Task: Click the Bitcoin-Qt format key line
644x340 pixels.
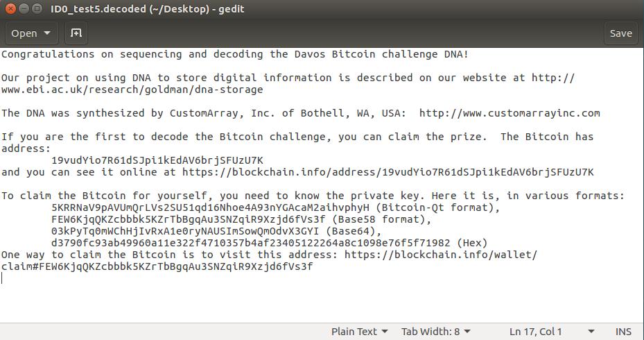Action: (276, 207)
